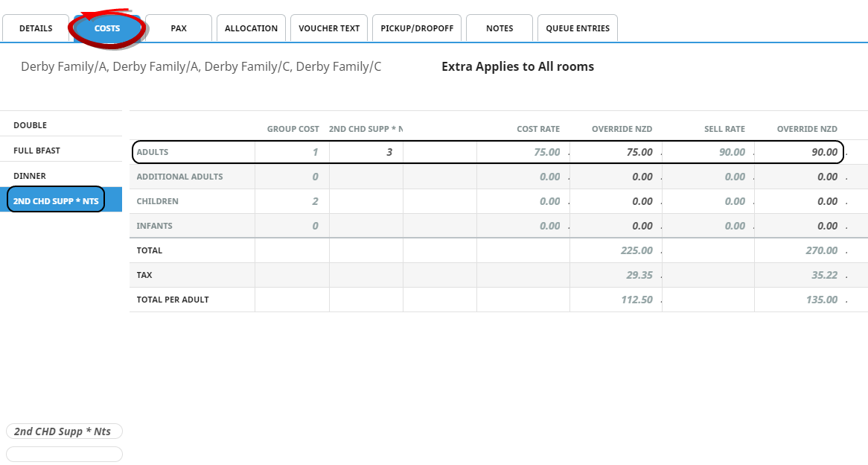Open the Details tab
This screenshot has height=465, width=868.
coord(36,28)
